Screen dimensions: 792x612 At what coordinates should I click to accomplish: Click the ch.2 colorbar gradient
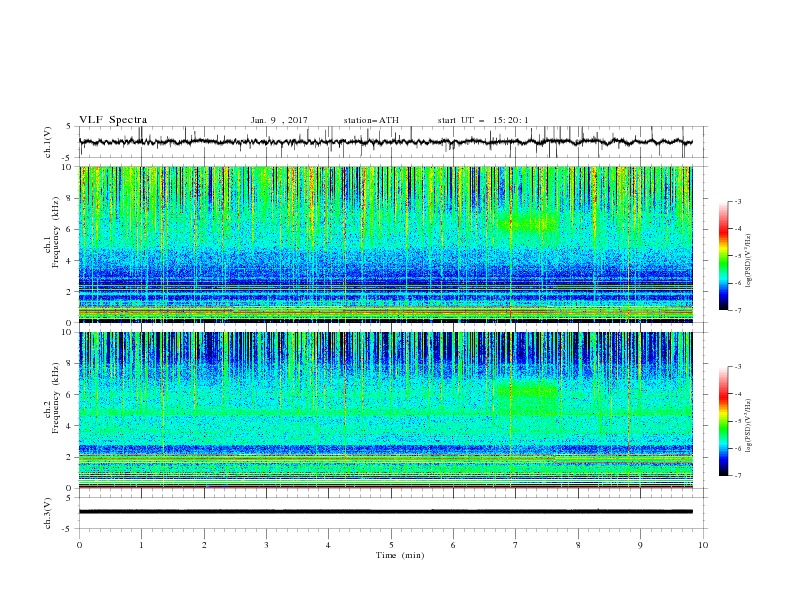pos(723,421)
